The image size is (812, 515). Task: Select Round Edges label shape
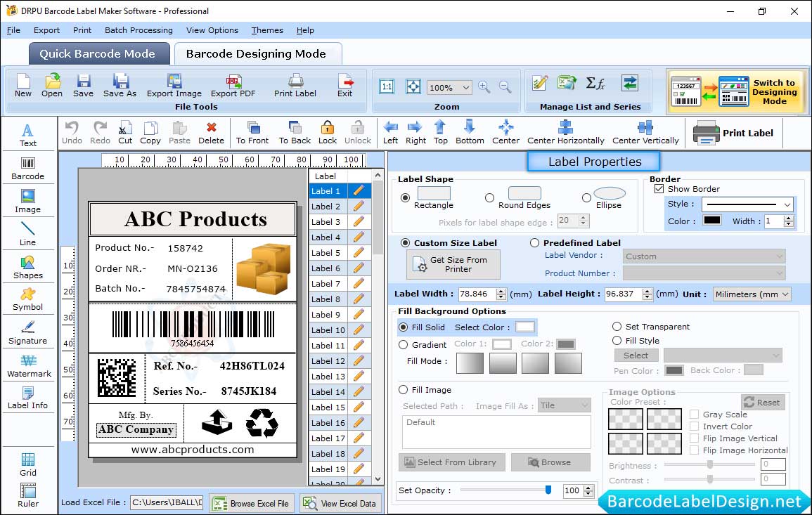(489, 197)
